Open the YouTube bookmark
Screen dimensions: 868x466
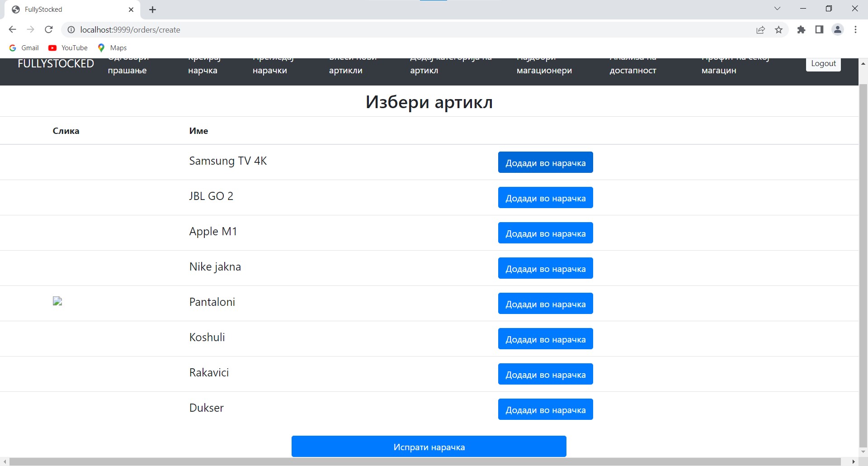(x=68, y=48)
